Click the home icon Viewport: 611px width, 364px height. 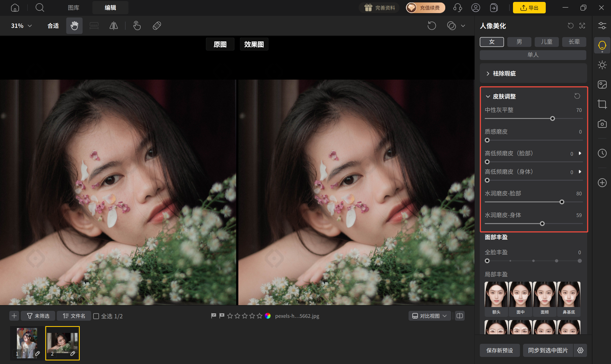tap(15, 8)
